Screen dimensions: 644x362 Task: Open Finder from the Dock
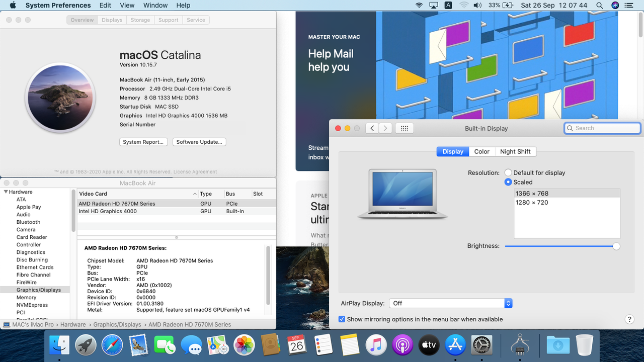[59, 345]
